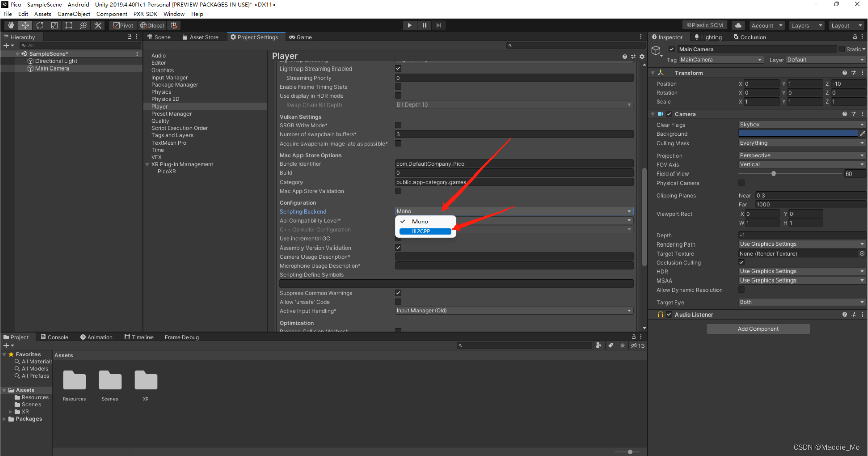Click the Plastic SCM button
Viewport: 868px width, 456px height.
click(705, 25)
